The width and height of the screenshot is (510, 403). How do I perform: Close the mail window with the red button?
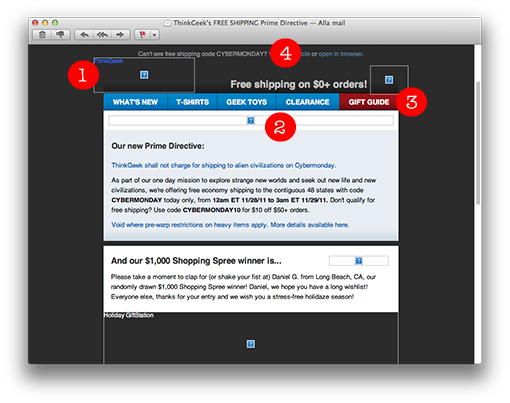pyautogui.click(x=35, y=23)
